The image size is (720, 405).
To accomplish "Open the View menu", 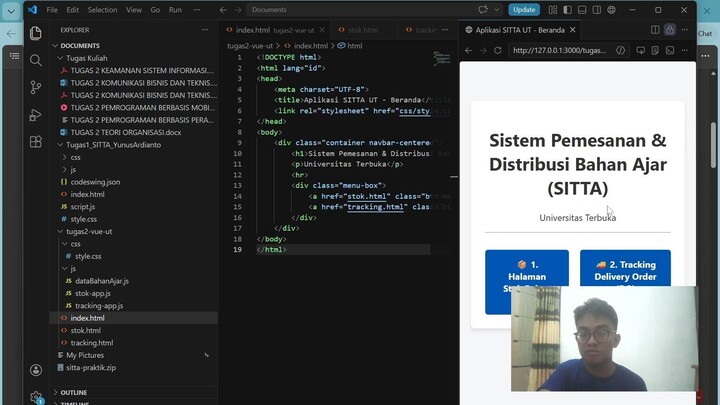I will click(x=134, y=10).
